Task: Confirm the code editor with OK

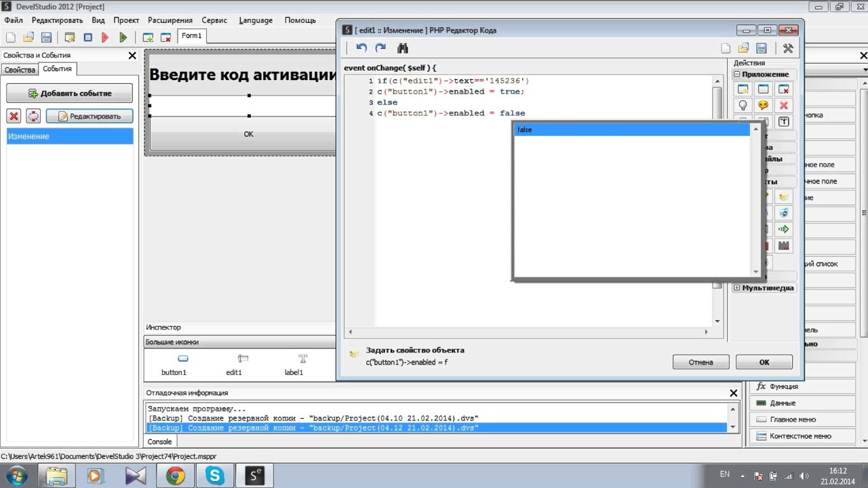Action: 764,362
